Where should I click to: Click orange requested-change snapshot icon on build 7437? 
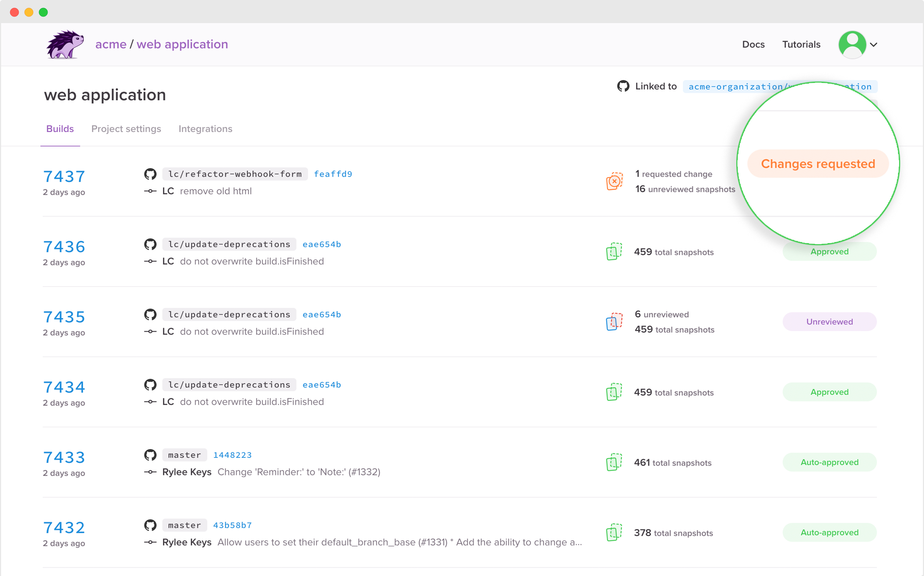pyautogui.click(x=614, y=181)
